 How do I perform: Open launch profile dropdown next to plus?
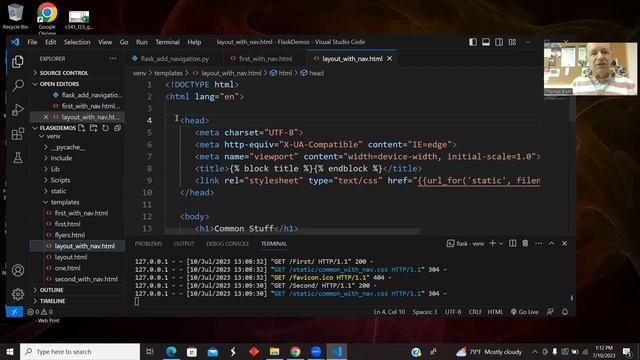point(501,243)
